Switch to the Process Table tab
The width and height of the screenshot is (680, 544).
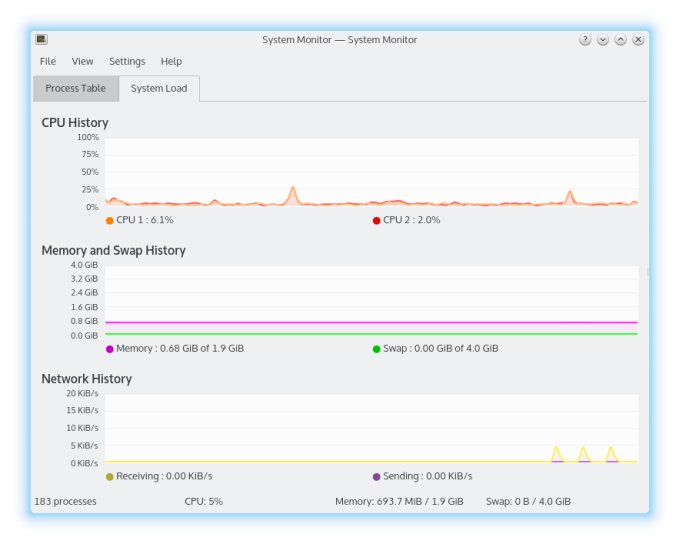point(75,88)
